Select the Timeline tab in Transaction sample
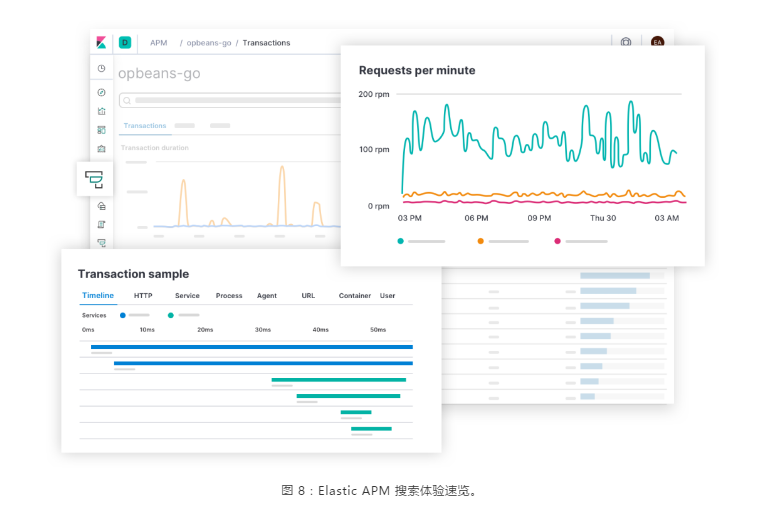This screenshot has height=521, width=775. tap(98, 295)
